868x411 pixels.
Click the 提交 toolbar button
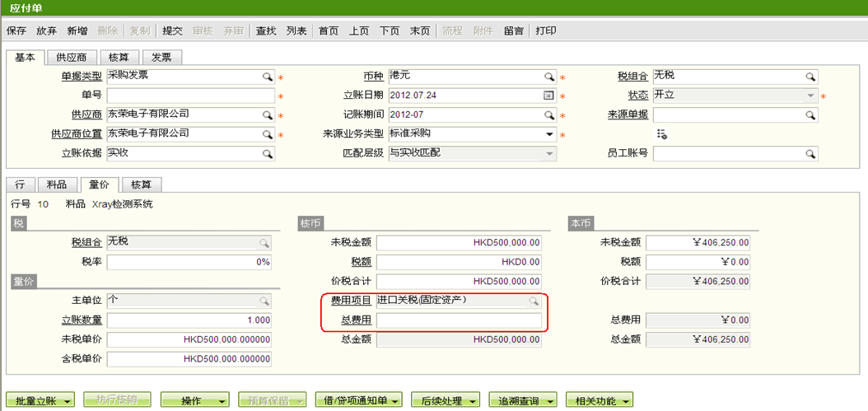pyautogui.click(x=172, y=30)
